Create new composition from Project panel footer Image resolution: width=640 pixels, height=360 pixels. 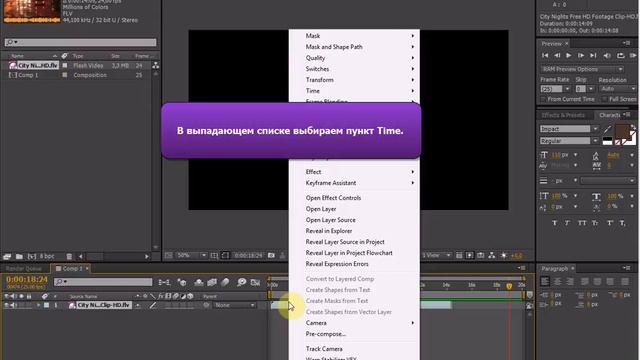coord(31,256)
